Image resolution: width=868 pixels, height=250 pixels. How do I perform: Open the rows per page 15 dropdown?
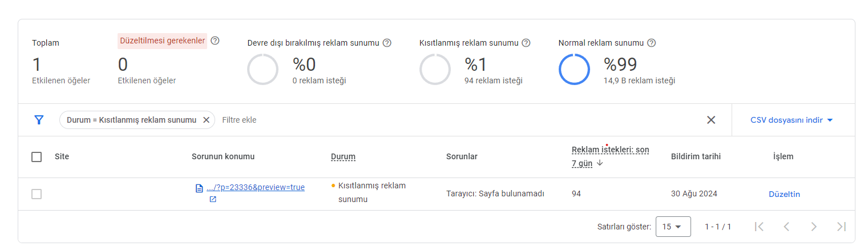pyautogui.click(x=673, y=227)
